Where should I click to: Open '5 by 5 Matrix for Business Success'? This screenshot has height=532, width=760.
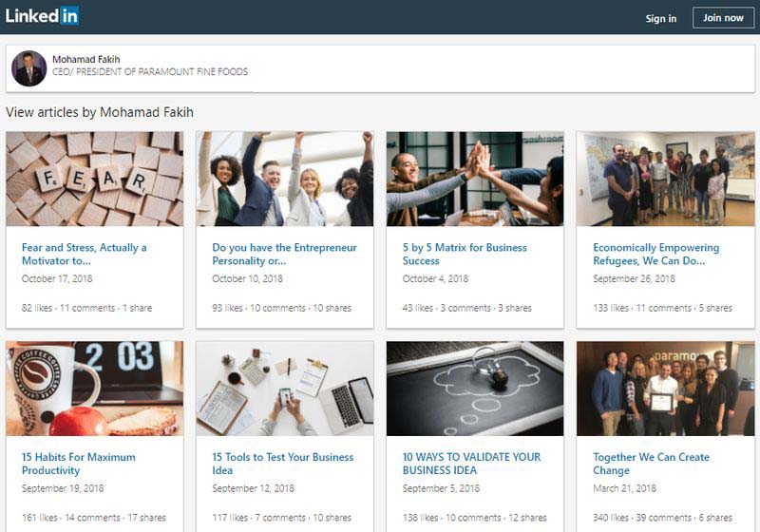pos(465,254)
